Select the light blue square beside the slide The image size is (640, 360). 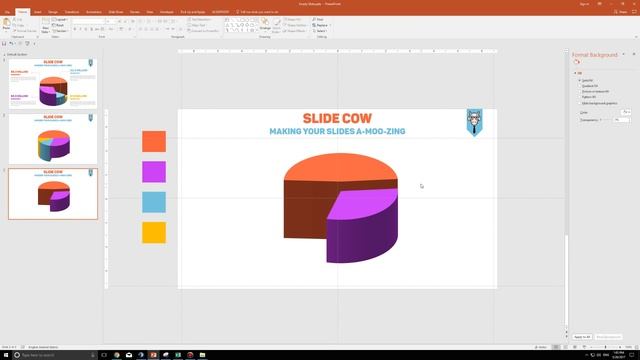[x=154, y=202]
